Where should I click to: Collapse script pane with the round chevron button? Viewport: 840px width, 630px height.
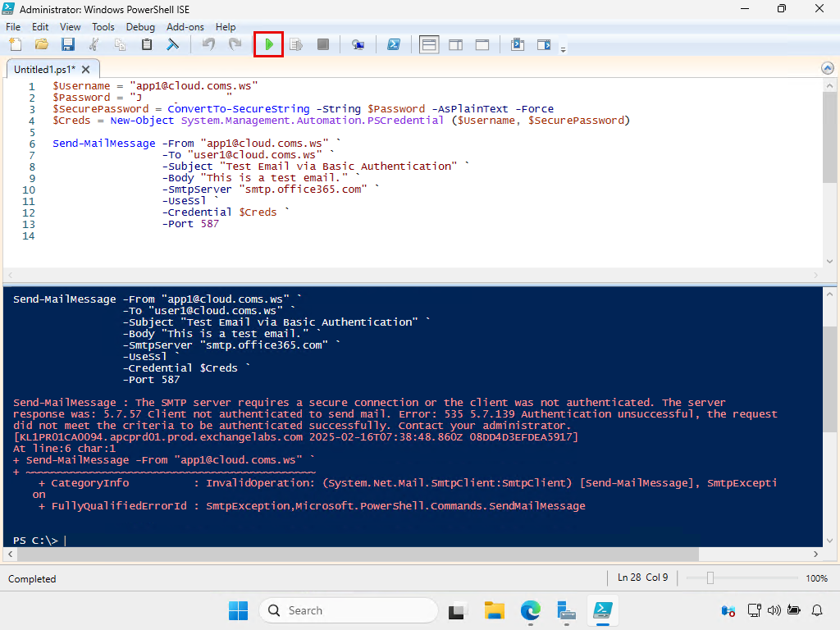pos(827,68)
